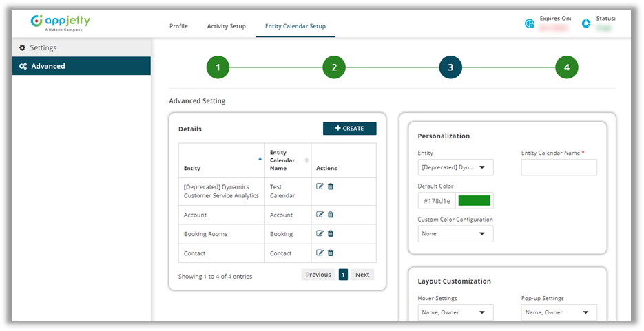The height and width of the screenshot is (331, 644).
Task: Open the Entity dropdown
Action: click(x=455, y=167)
